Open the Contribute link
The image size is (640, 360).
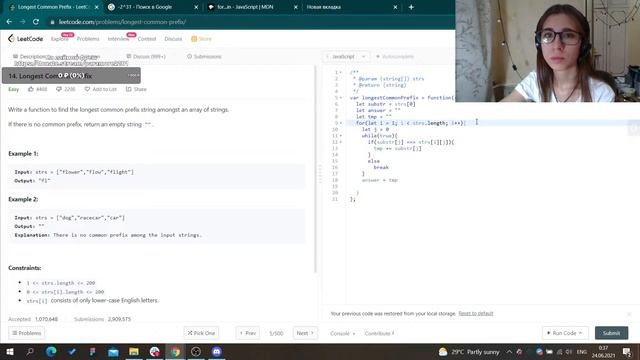point(379,333)
